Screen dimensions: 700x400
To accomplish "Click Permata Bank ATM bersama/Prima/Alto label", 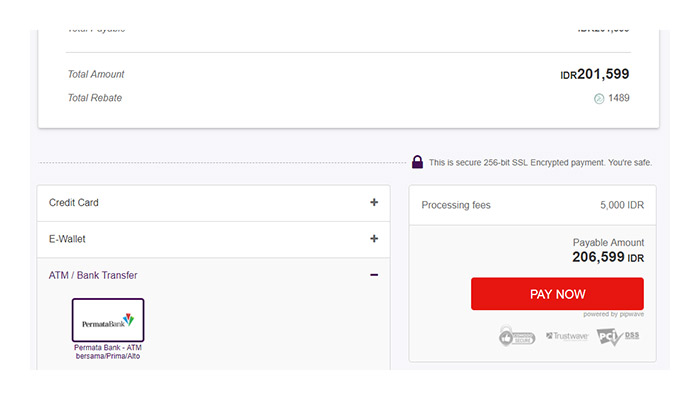I will [x=108, y=352].
